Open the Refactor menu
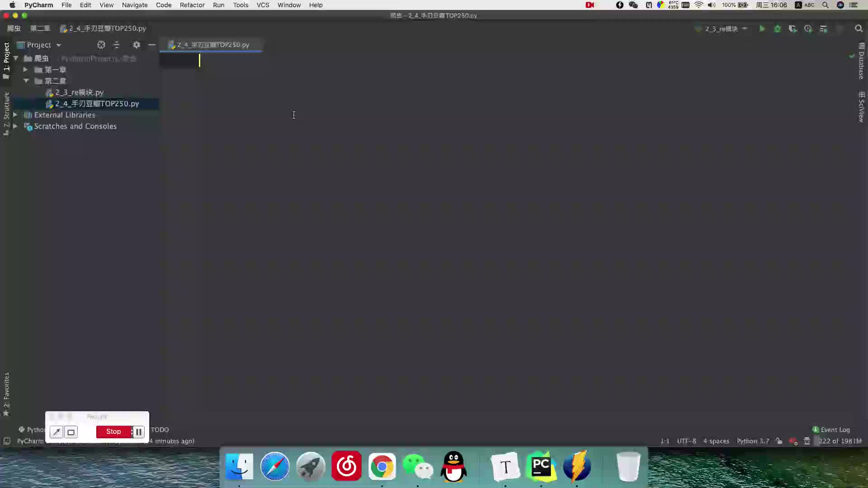This screenshot has height=488, width=868. pyautogui.click(x=192, y=5)
